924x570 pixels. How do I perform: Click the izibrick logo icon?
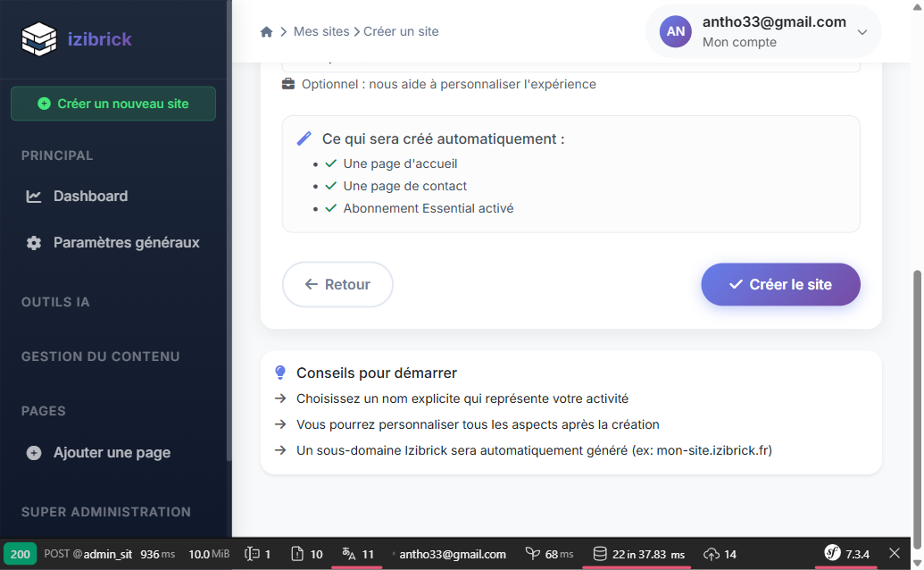[x=39, y=38]
